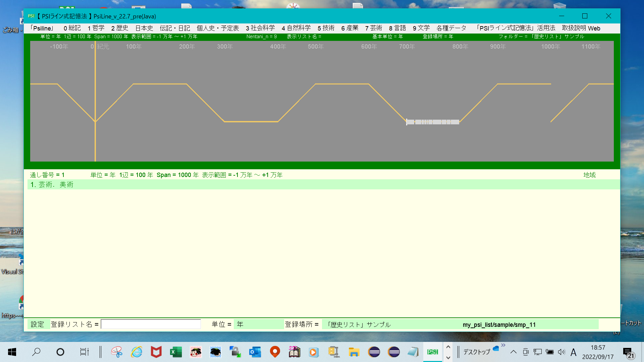
Task: Open the 3 社会科学 menu
Action: point(260,28)
